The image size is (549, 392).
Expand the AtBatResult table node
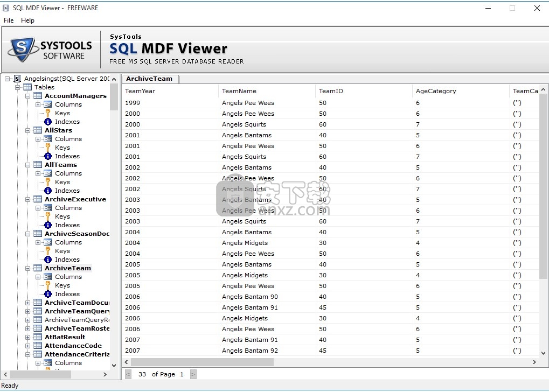click(27, 337)
